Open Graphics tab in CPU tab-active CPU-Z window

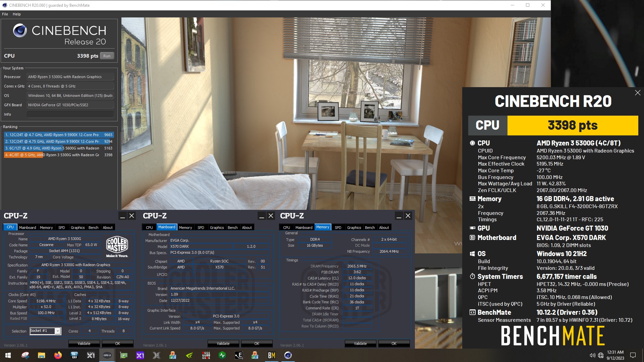78,228
